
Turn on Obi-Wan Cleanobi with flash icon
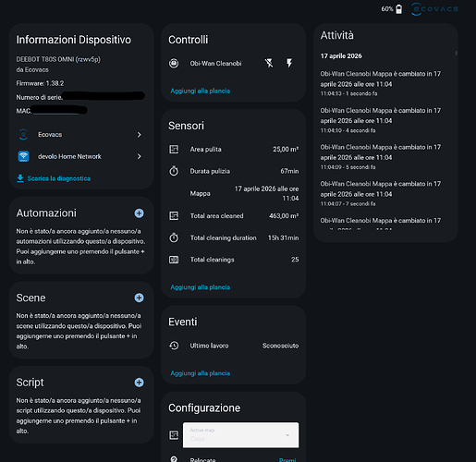pos(289,64)
